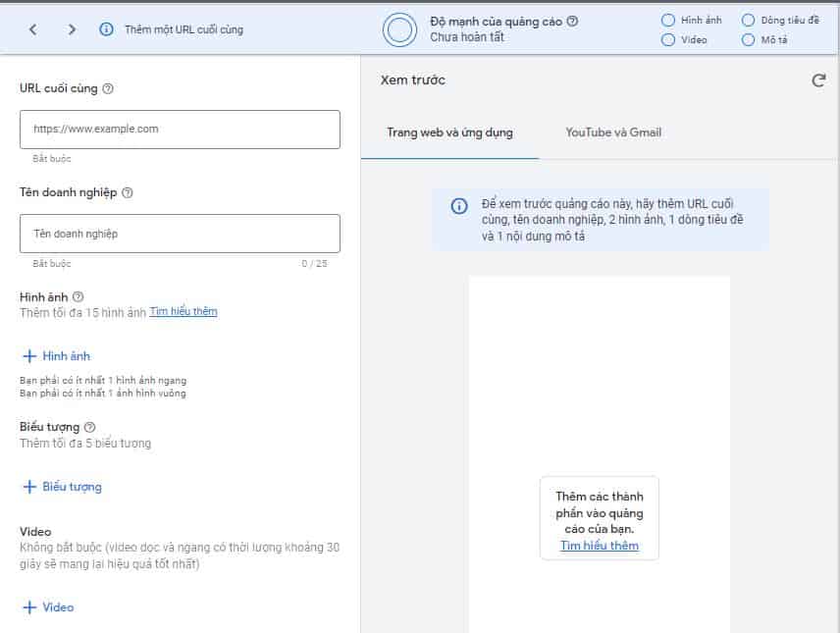Click help icon next to Độ mạnh của quảng cáo

(573, 21)
